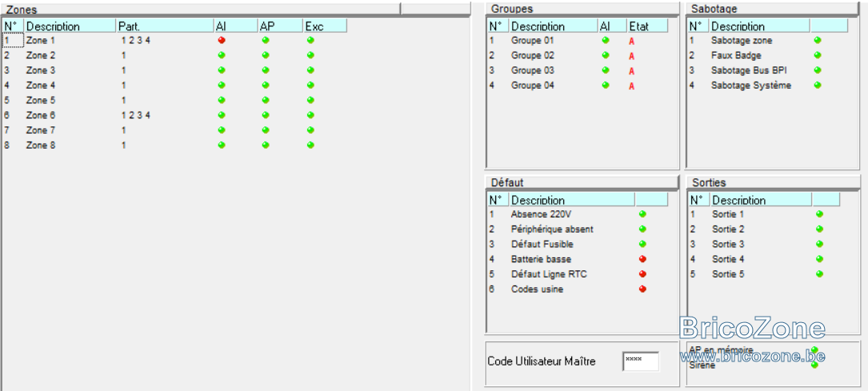Click Zones table AI column header

coord(235,26)
